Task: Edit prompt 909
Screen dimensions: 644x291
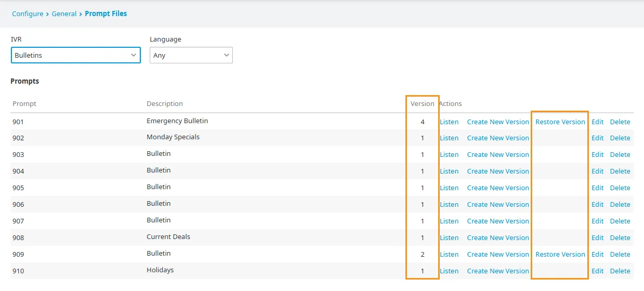Action: click(x=598, y=255)
